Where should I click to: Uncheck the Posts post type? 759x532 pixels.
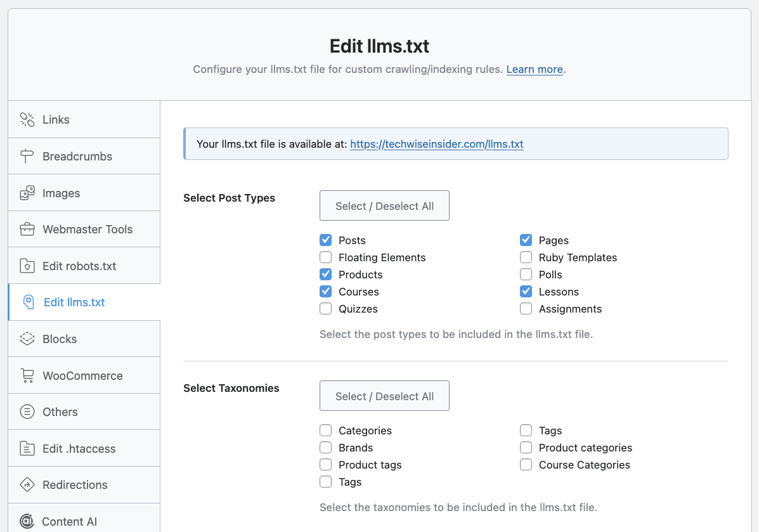tap(325, 240)
